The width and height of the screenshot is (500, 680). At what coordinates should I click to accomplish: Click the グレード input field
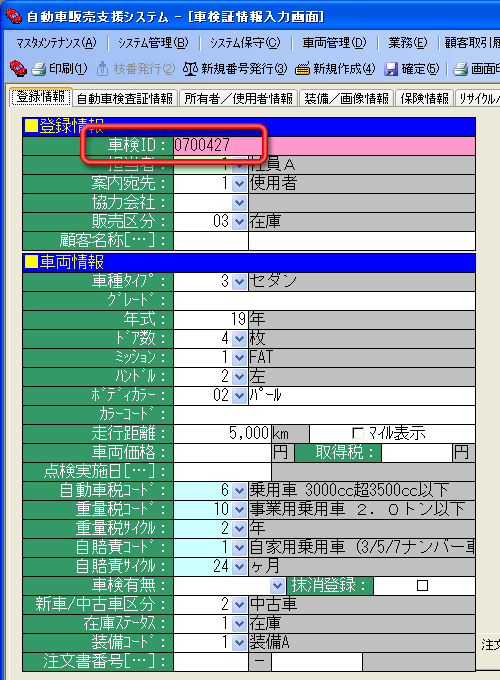324,300
